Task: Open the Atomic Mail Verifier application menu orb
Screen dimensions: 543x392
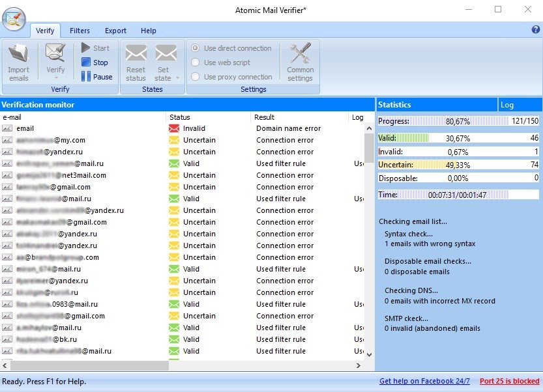Action: pos(14,19)
